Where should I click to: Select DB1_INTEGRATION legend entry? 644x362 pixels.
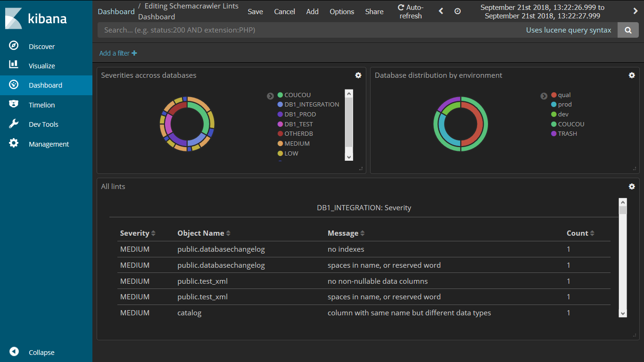point(312,105)
